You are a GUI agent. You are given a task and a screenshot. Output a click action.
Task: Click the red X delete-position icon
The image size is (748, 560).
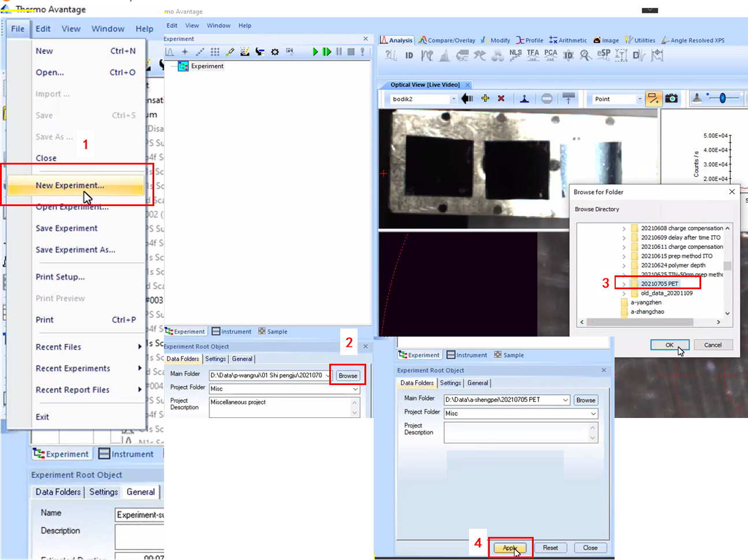click(x=501, y=99)
